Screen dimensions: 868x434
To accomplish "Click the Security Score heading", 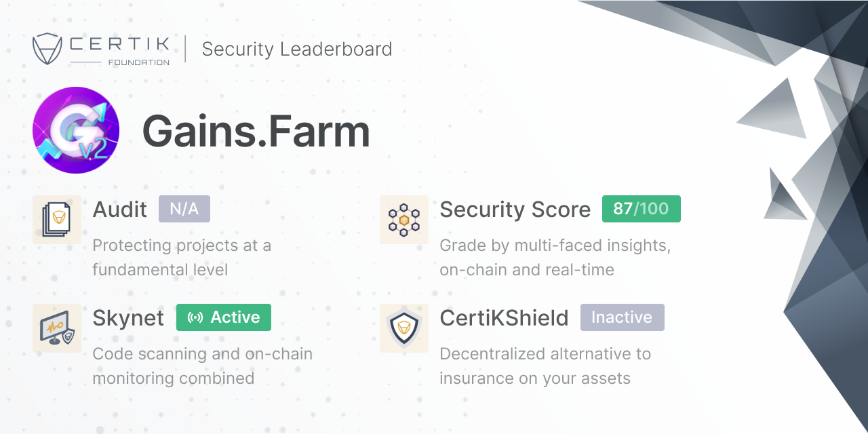I will point(515,210).
